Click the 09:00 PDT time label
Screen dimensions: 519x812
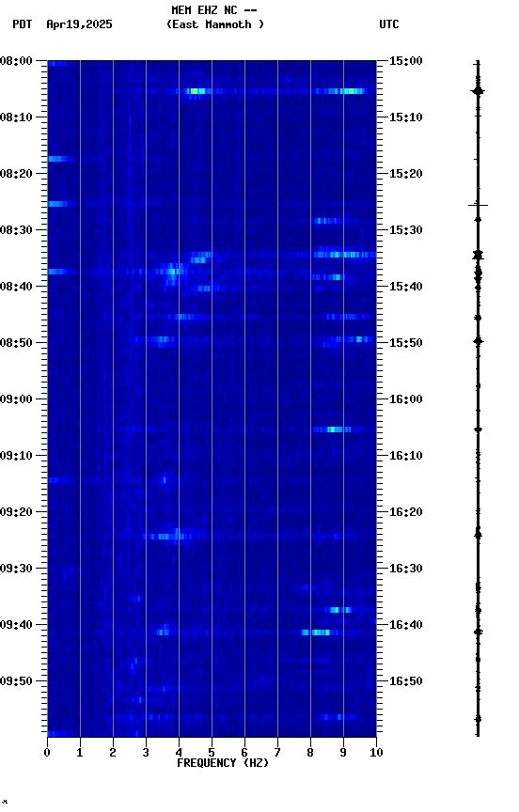click(x=16, y=399)
